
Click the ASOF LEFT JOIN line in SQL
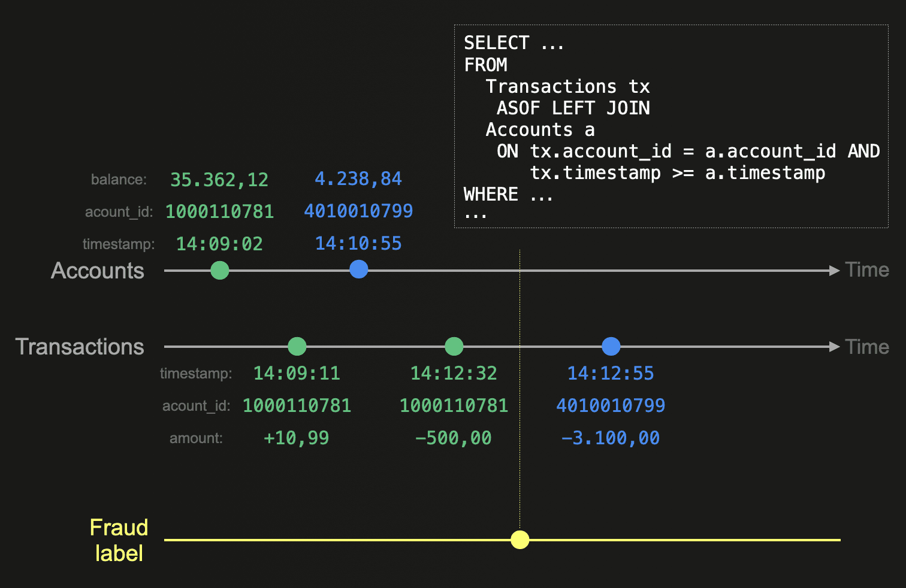[x=573, y=108]
